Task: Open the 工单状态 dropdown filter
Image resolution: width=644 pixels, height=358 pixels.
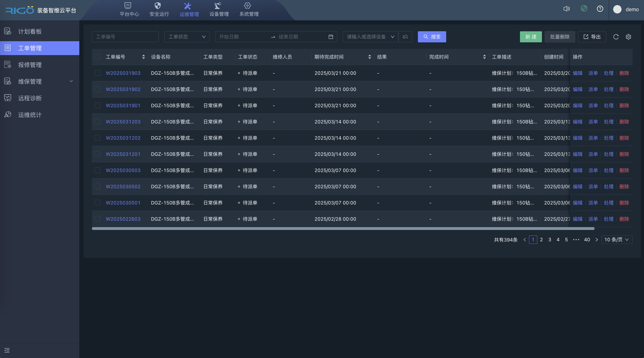Action: (187, 37)
